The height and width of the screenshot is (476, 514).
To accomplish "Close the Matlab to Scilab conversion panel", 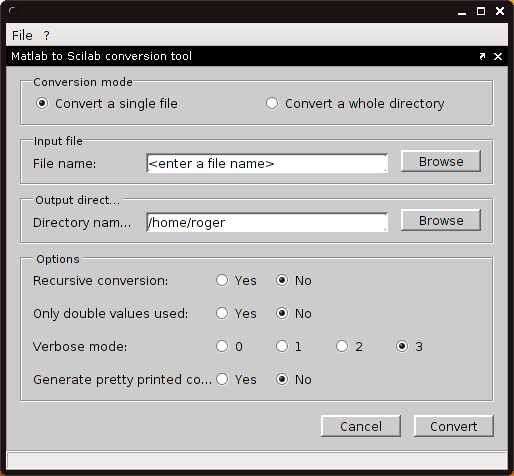I will click(x=498, y=56).
